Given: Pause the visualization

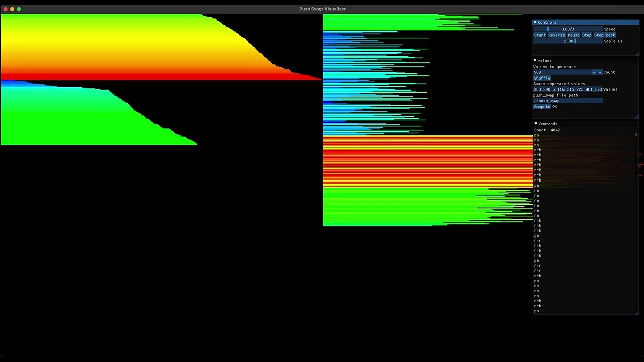Looking at the screenshot, I should pos(573,35).
